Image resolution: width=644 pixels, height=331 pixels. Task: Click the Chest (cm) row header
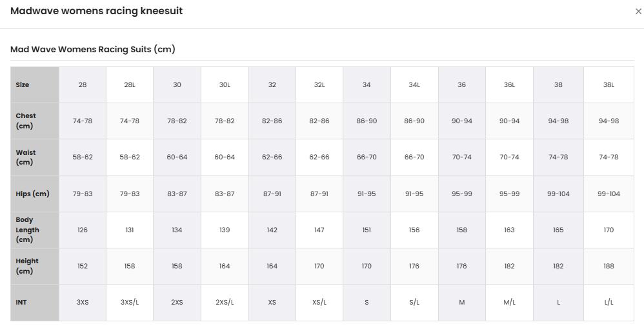pyautogui.click(x=35, y=121)
